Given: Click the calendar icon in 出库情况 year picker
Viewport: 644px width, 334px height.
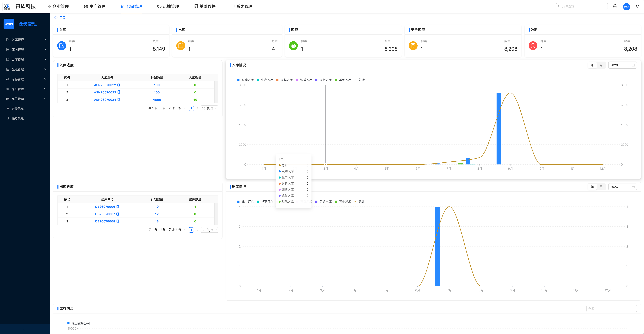Looking at the screenshot, I should coord(633,187).
